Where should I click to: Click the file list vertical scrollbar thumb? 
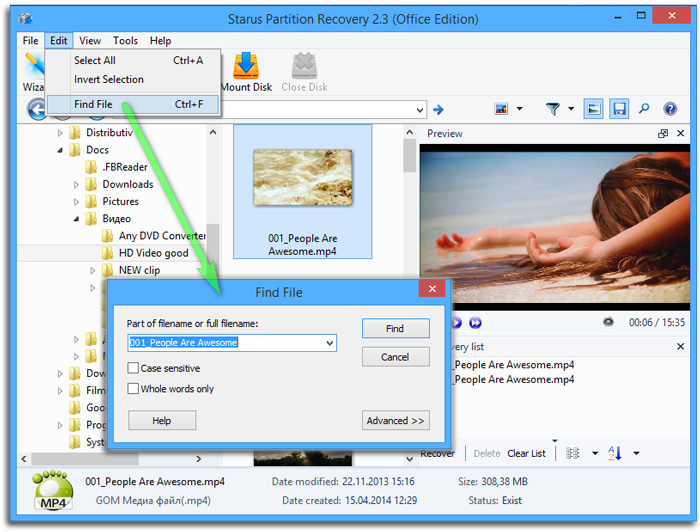click(x=409, y=156)
